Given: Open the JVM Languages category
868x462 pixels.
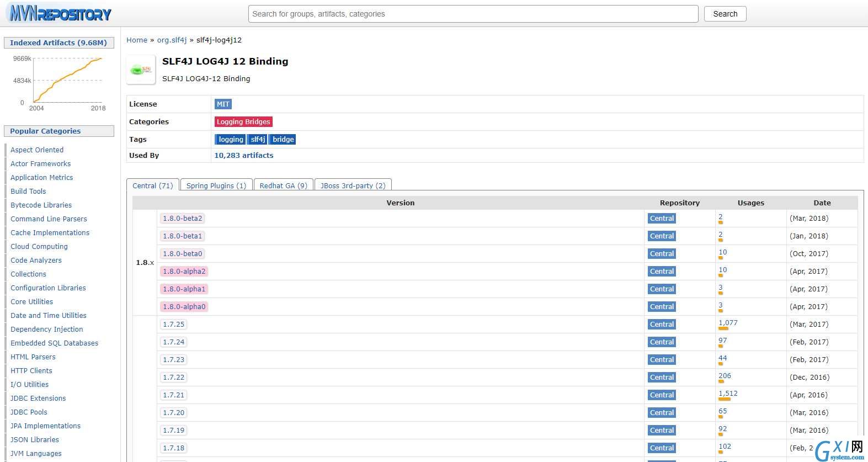Looking at the screenshot, I should point(36,454).
